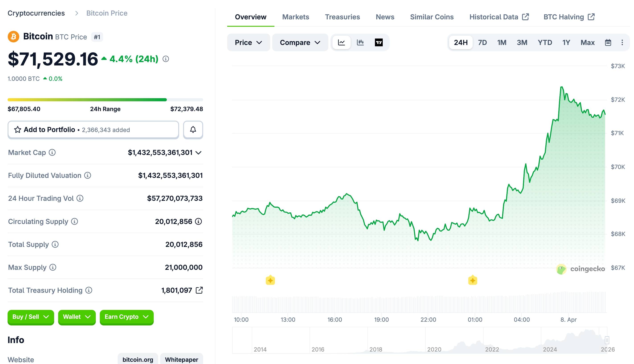Open the Compare dropdown
Viewport: 634px width, 364px height.
click(x=300, y=43)
